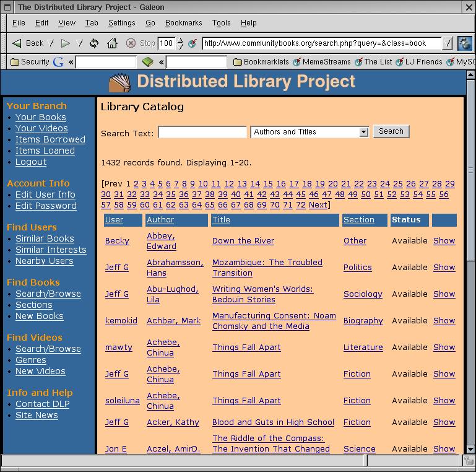The image size is (476, 472).
Task: Open the Bookmarklets folder
Action: click(261, 62)
